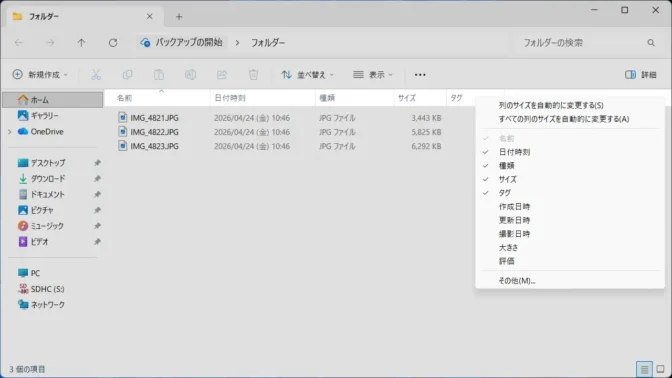Unpin デスクトップ via its pin icon
This screenshot has width=672, height=378.
point(97,163)
